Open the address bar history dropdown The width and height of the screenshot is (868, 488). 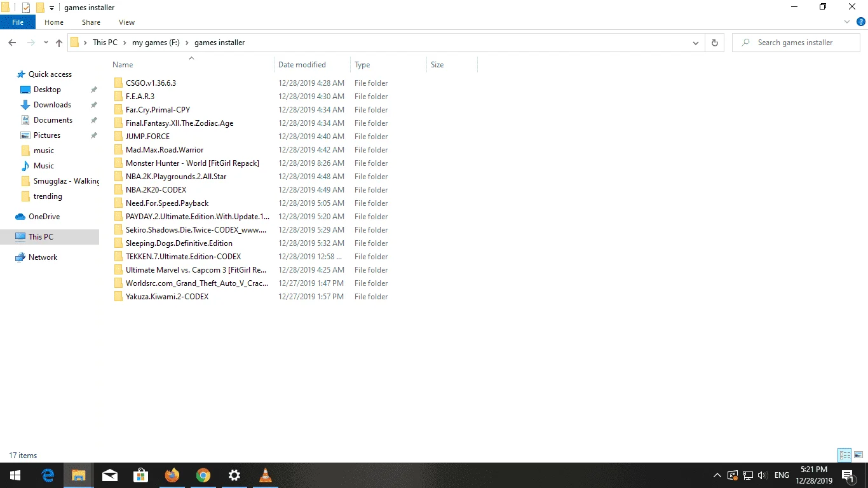(696, 43)
